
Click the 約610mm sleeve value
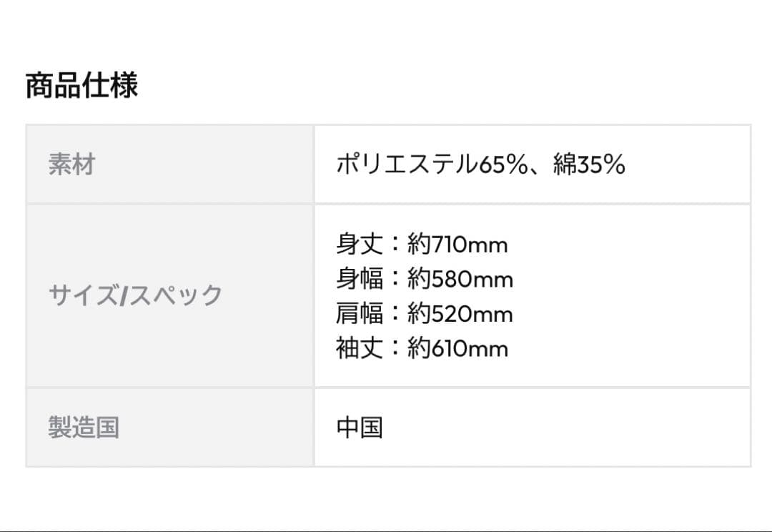458,349
